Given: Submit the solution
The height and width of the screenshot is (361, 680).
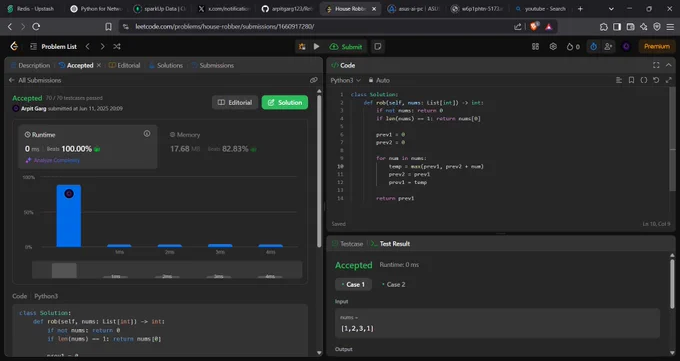Looking at the screenshot, I should [346, 46].
